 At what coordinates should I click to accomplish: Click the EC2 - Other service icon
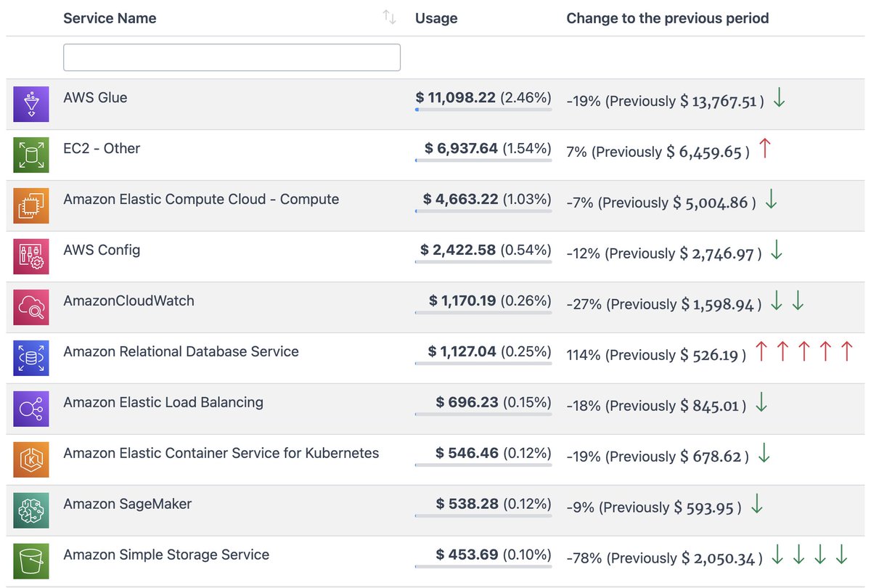30,155
